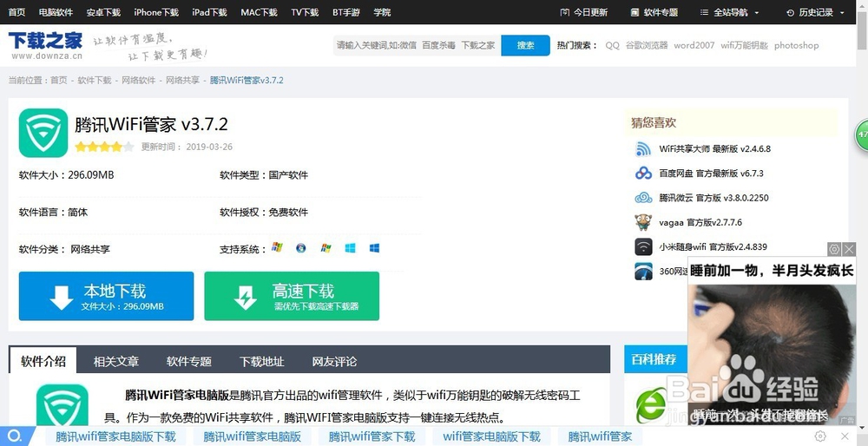The image size is (868, 446).
Task: Open 学院 in top navigation
Action: (382, 12)
